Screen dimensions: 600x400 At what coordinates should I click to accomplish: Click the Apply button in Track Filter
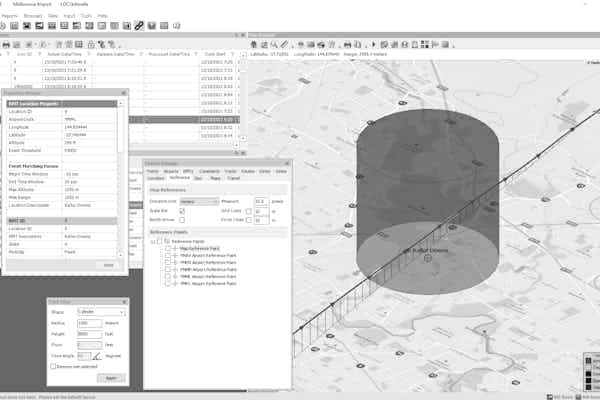[x=110, y=377]
